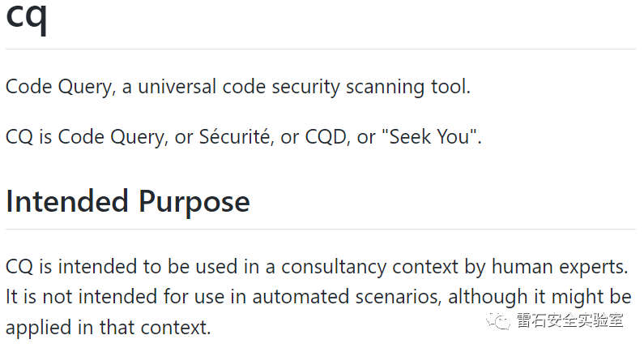Viewport: 644px width, 348px height.
Task: Click the word "Sécurité" in the text
Action: pyautogui.click(x=237, y=136)
